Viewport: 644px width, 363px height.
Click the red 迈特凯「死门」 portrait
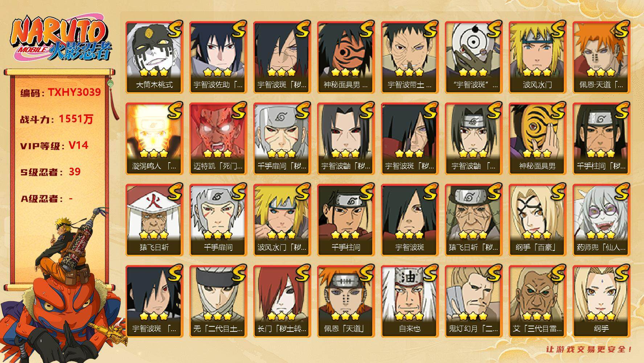218,139
